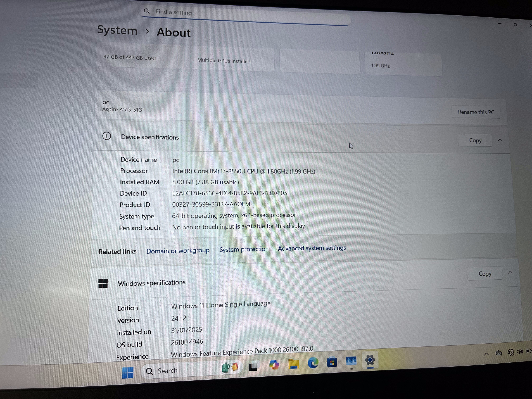Click the Settings gear taskbar icon
Screen dimensions: 532x399
(370, 360)
